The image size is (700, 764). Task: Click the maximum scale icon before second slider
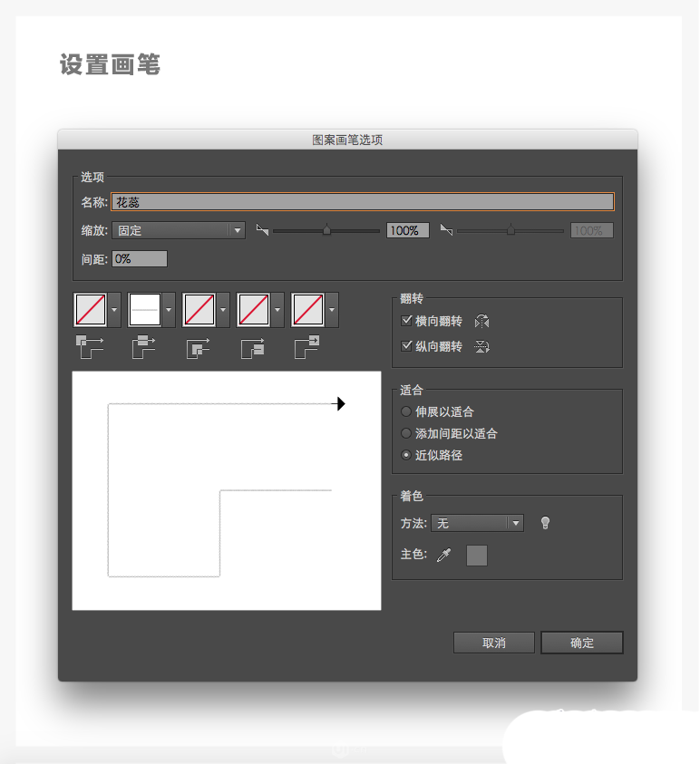coord(446,229)
